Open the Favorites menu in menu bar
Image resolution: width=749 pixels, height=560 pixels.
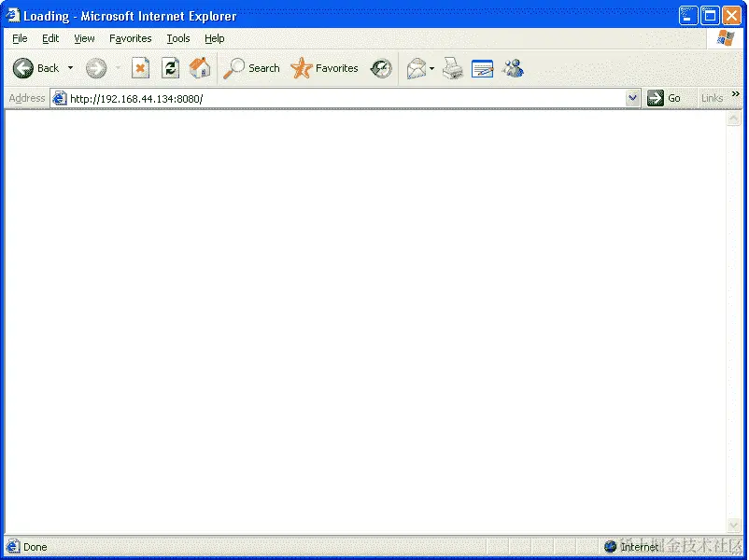click(131, 38)
